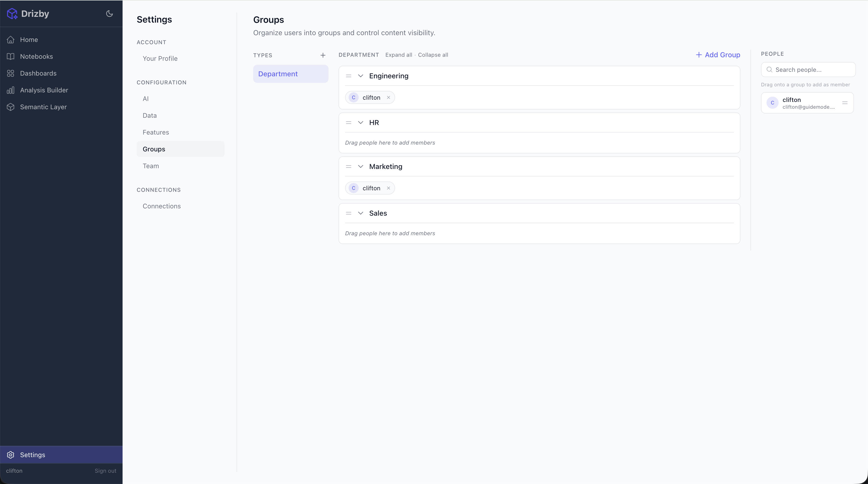Remove clifton from the Engineering group
This screenshot has width=868, height=484.
389,97
